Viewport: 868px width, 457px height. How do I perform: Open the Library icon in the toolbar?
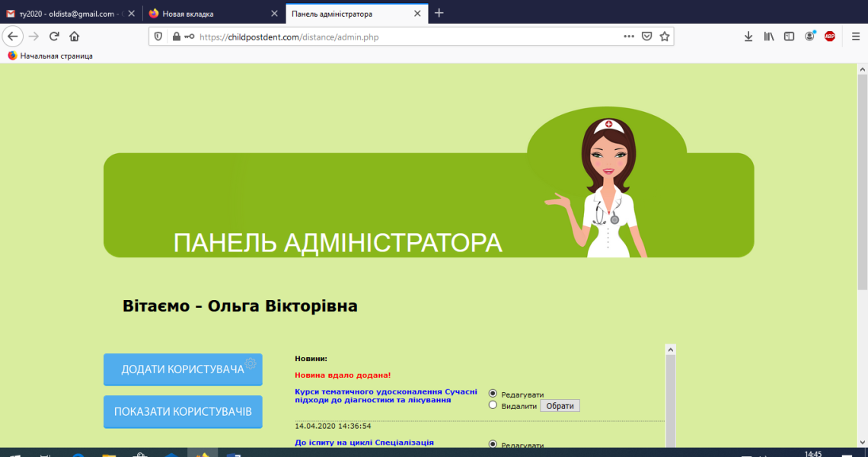[768, 36]
